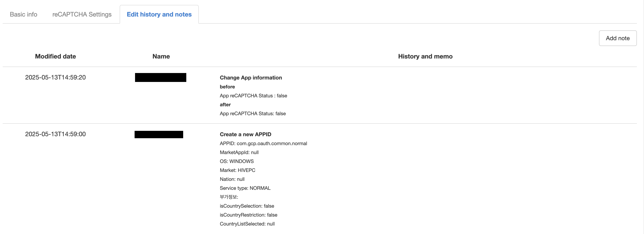The width and height of the screenshot is (644, 234).
Task: Click the OS: WINDOWS entry
Action: (x=236, y=161)
